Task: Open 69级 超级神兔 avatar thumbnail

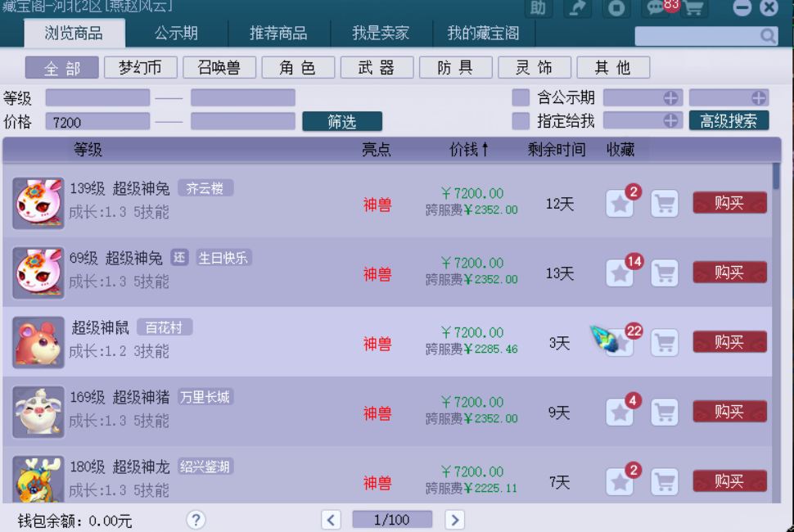Action: tap(38, 273)
